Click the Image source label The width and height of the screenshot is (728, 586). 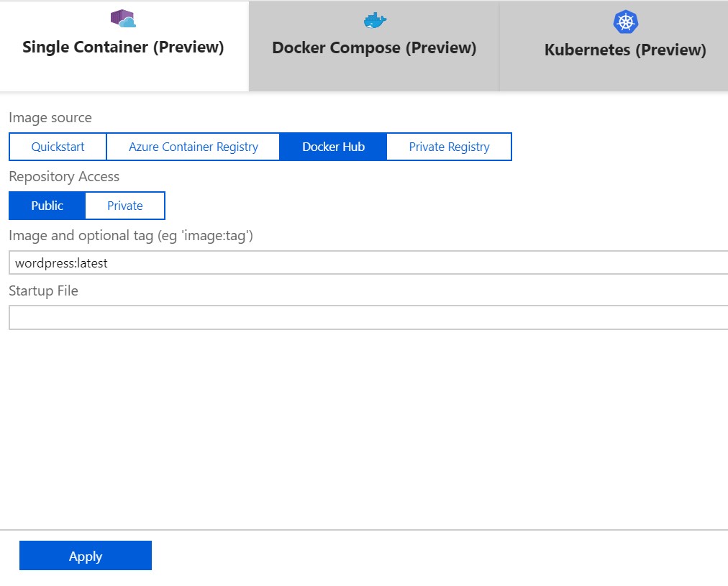[50, 117]
